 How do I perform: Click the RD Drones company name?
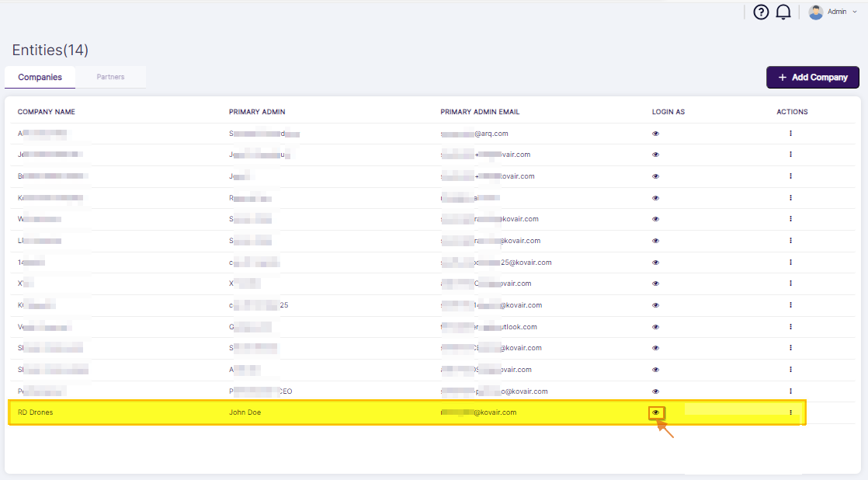click(x=36, y=412)
